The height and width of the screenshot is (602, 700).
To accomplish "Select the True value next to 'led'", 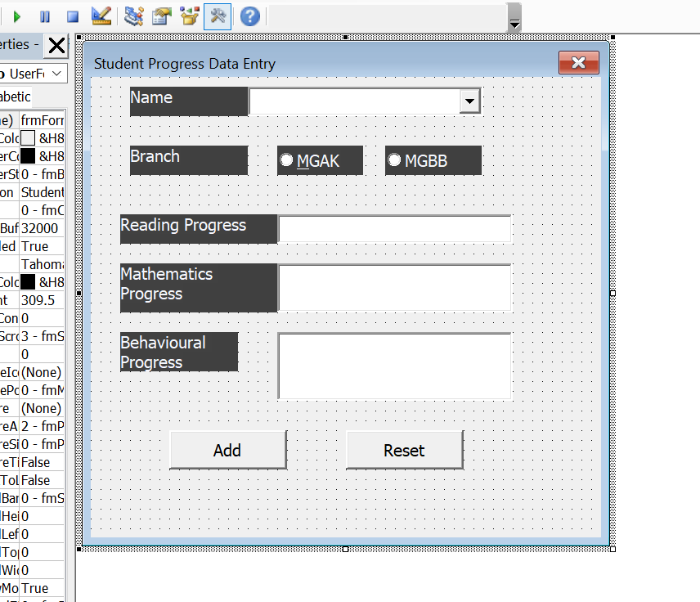I will [43, 246].
